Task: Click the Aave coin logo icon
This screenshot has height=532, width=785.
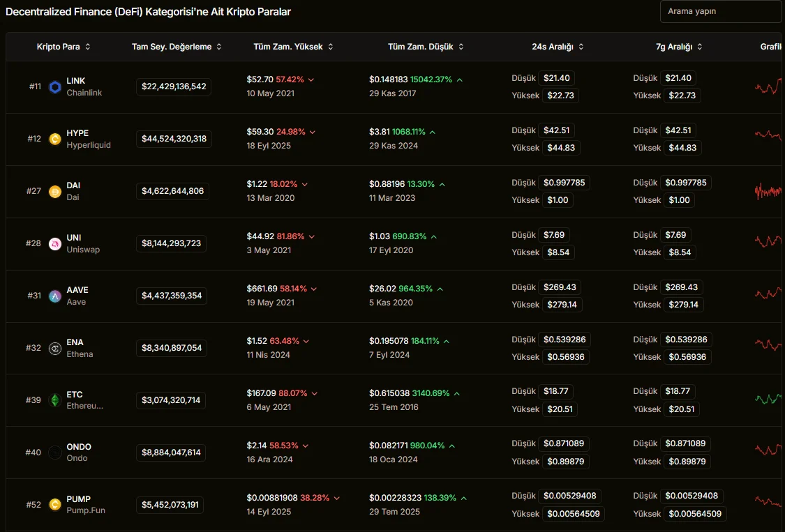Action: [55, 296]
